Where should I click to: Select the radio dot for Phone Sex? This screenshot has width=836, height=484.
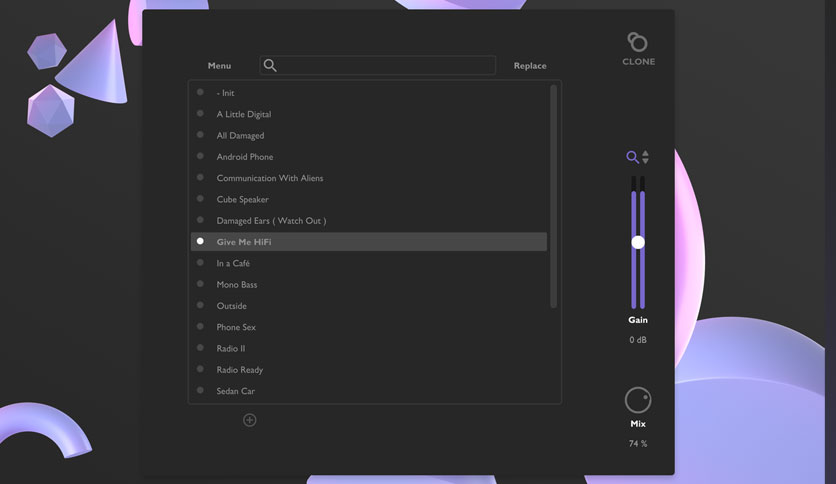tap(200, 327)
